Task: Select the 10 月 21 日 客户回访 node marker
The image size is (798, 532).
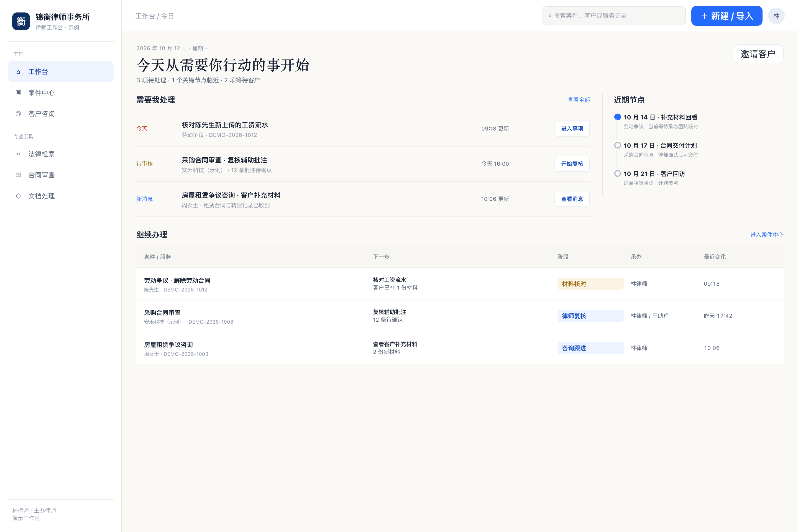Action: point(618,173)
